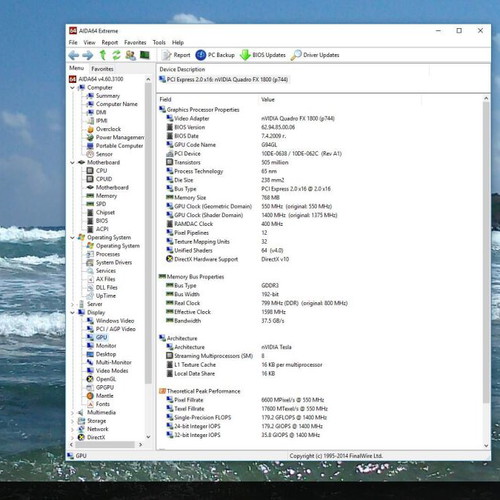Viewport: 500px width, 500px height.
Task: Select the GPGPU tree item
Action: point(105,387)
